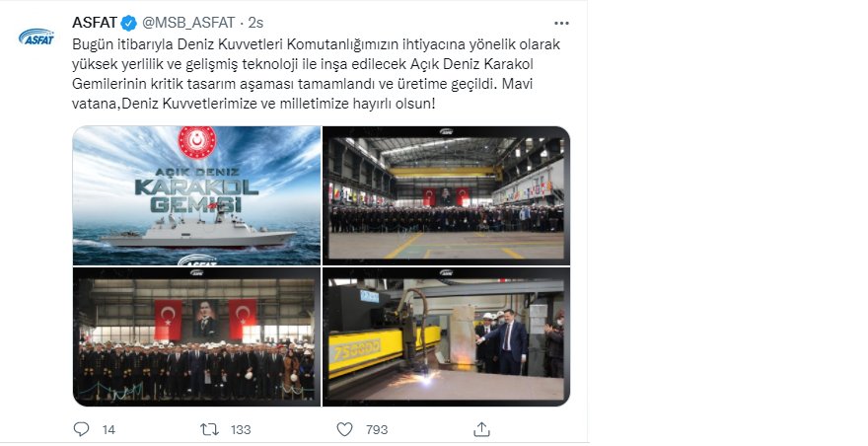Open the Karakol Gemisi ship poster image
Screen dimensions: 868x446
196,195
